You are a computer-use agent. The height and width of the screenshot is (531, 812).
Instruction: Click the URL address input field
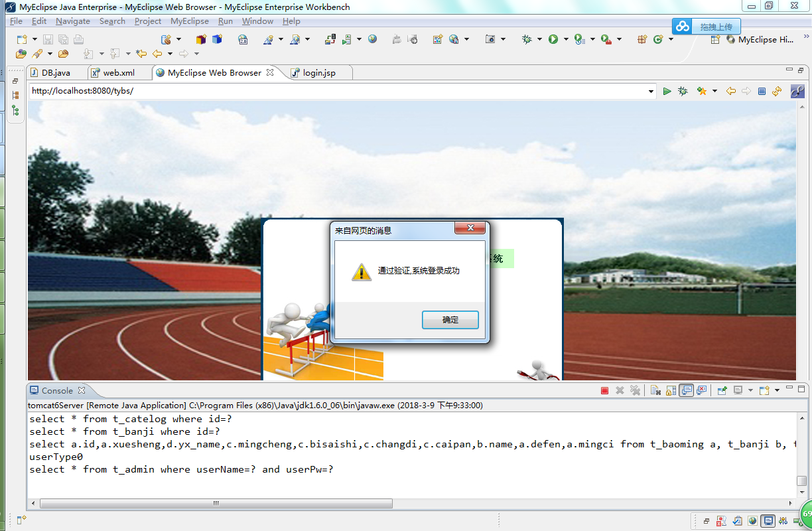(337, 91)
